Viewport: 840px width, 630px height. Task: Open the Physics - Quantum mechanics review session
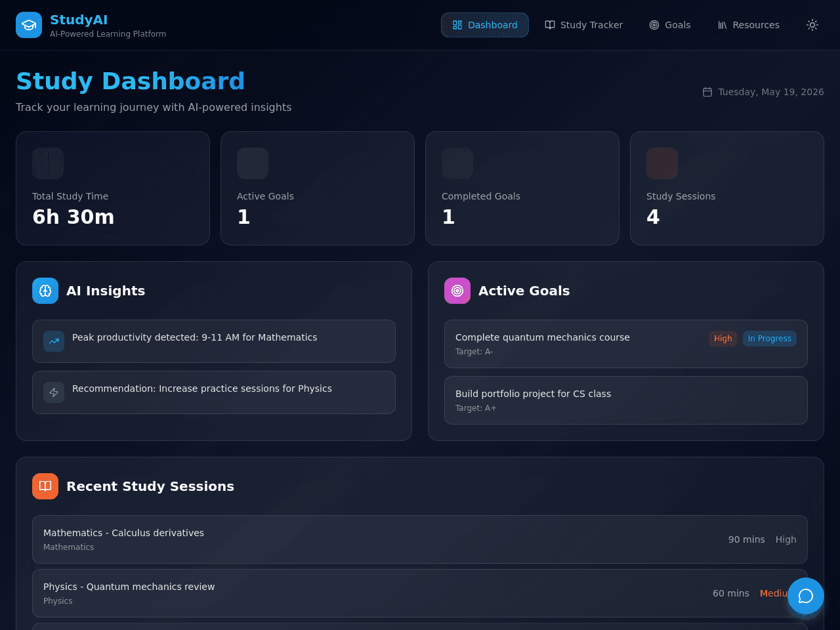[x=420, y=593]
